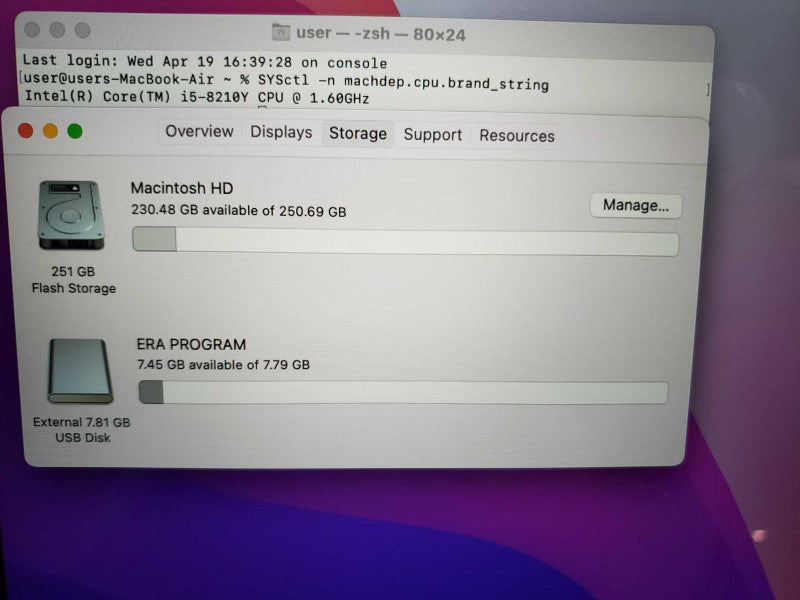Open the Resources tab
Screen dimensions: 800x600
coord(516,136)
